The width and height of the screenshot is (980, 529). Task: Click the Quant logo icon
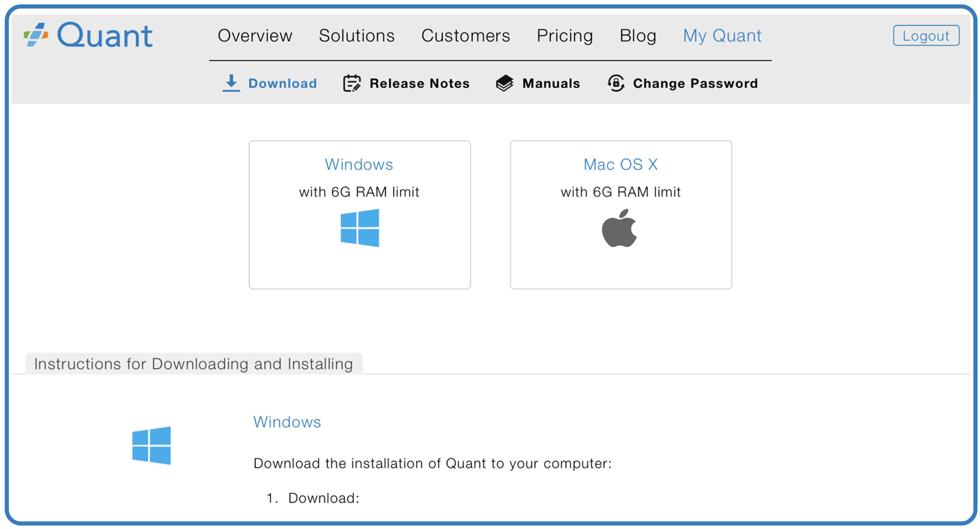(x=36, y=35)
